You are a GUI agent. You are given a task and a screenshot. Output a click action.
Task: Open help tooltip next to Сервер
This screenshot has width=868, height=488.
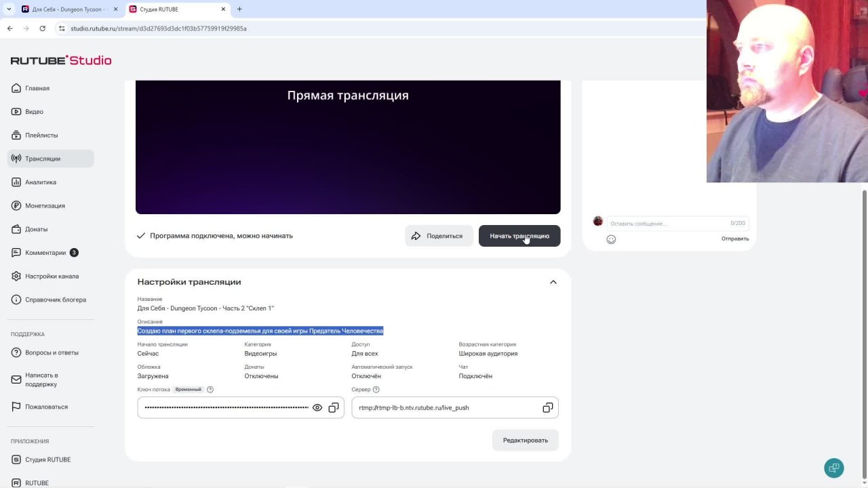point(376,390)
